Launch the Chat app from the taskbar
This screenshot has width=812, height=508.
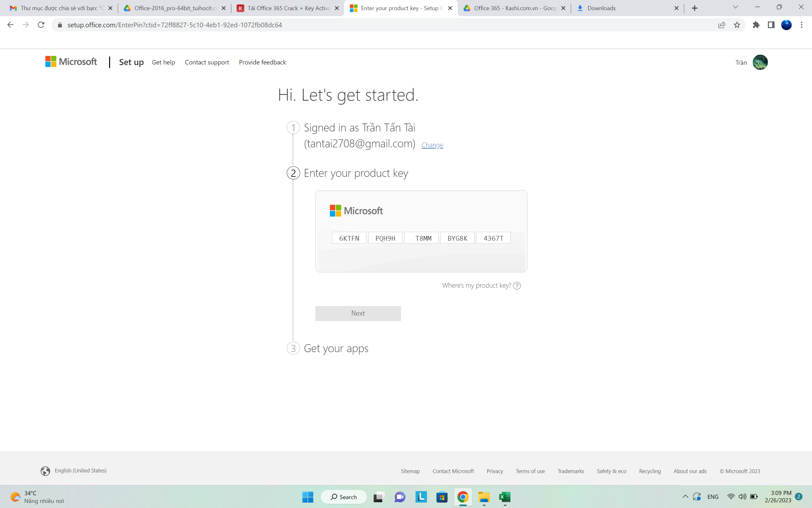point(400,497)
